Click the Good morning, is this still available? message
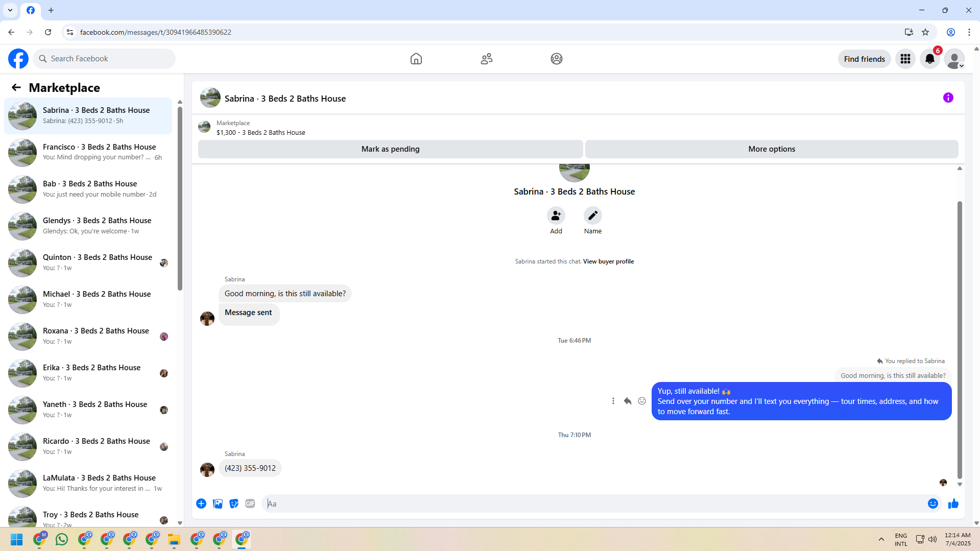This screenshot has width=980, height=551. click(285, 294)
